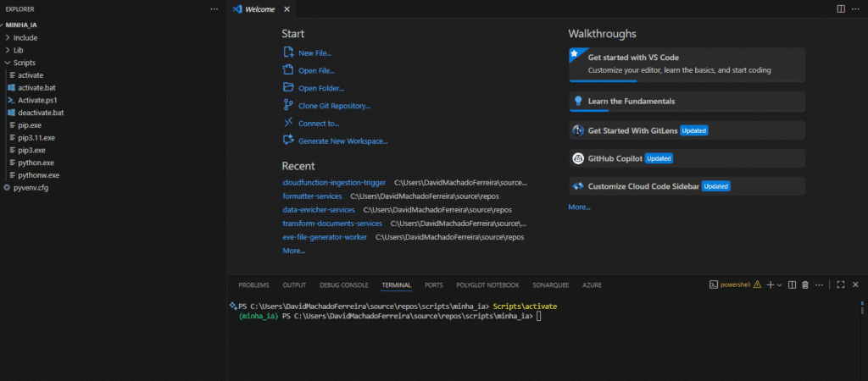Expand the Include folder

(25, 37)
